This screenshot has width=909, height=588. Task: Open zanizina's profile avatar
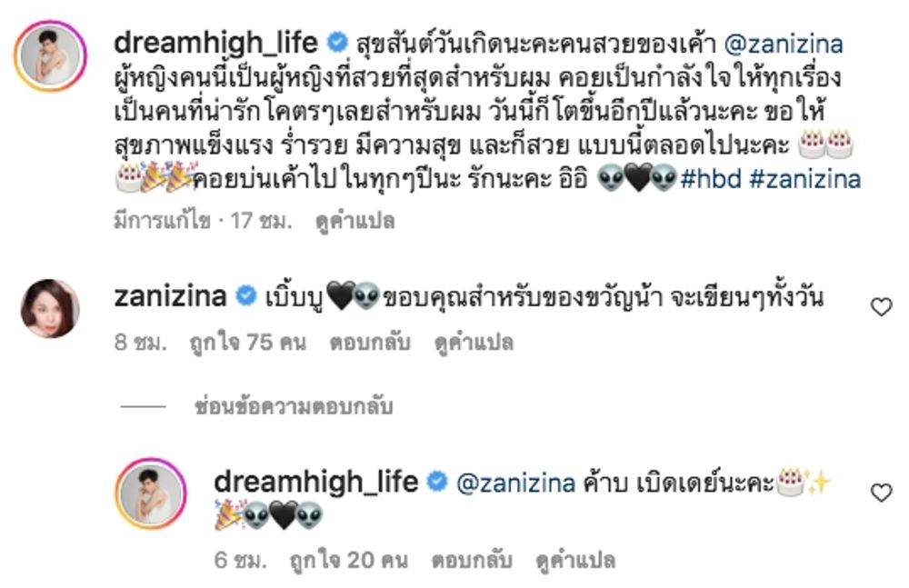click(x=50, y=308)
